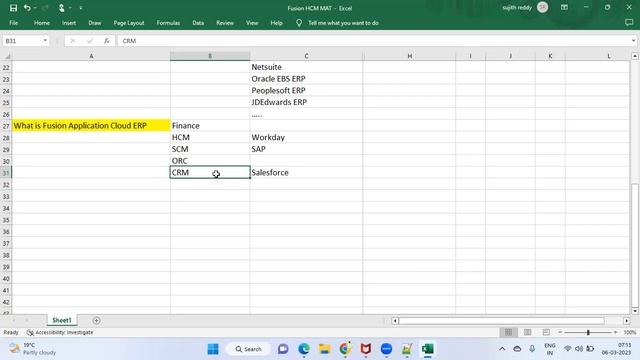Click sujith reddy account avatar
640x360 pixels.
[x=542, y=7]
